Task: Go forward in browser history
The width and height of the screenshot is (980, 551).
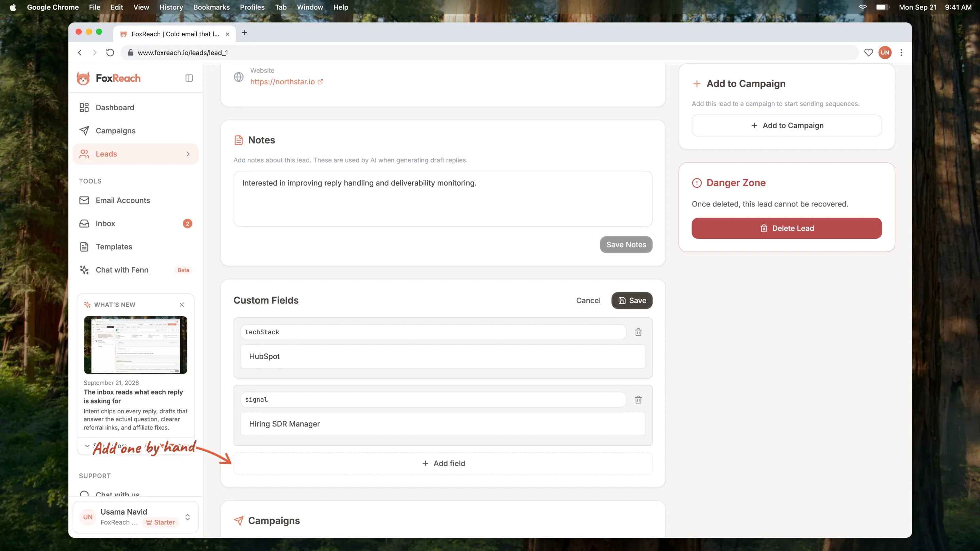Action: pos(95,53)
